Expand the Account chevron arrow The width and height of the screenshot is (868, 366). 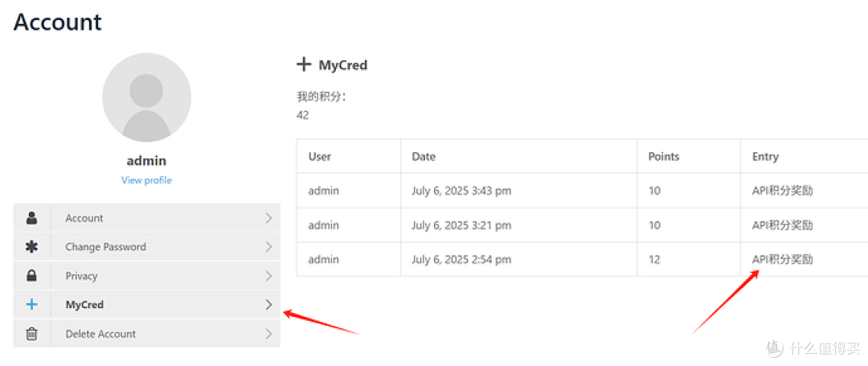(x=268, y=218)
